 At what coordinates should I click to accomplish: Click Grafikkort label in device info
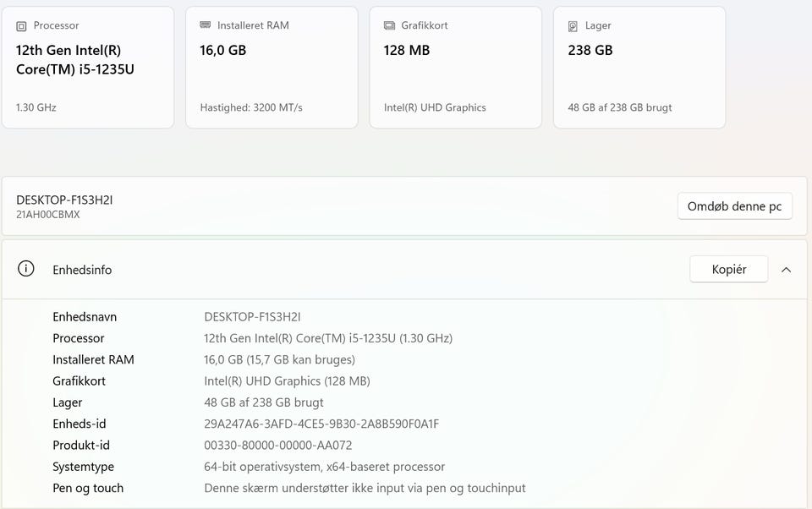click(79, 381)
